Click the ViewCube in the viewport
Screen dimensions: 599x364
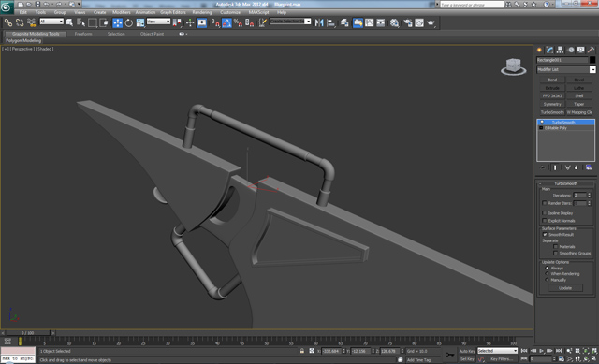point(514,66)
